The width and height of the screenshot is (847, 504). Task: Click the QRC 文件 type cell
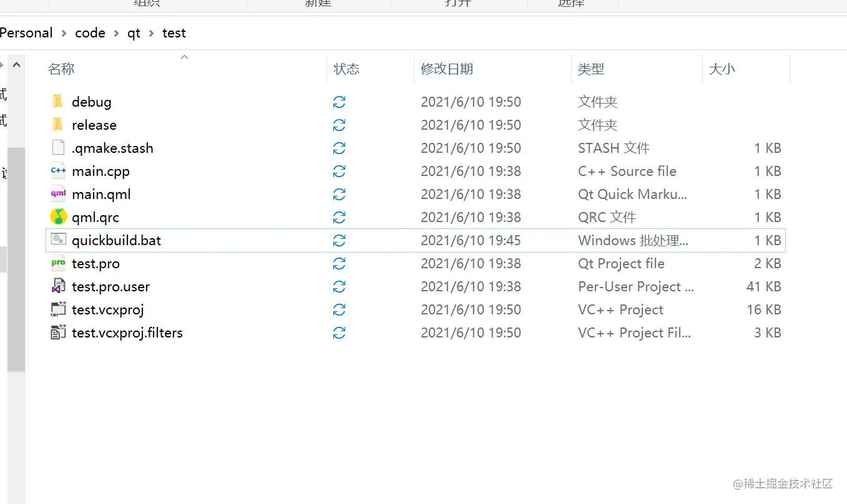[x=607, y=217]
